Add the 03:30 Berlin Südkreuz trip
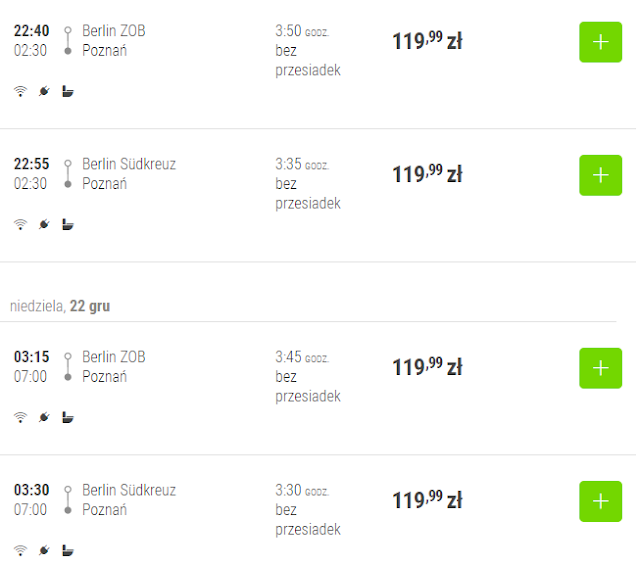640x567 pixels. tap(600, 501)
